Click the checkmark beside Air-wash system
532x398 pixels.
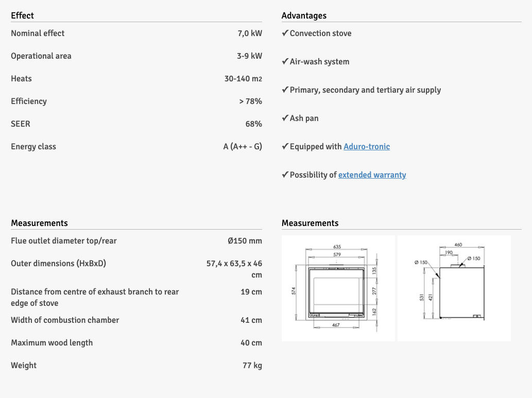click(285, 62)
